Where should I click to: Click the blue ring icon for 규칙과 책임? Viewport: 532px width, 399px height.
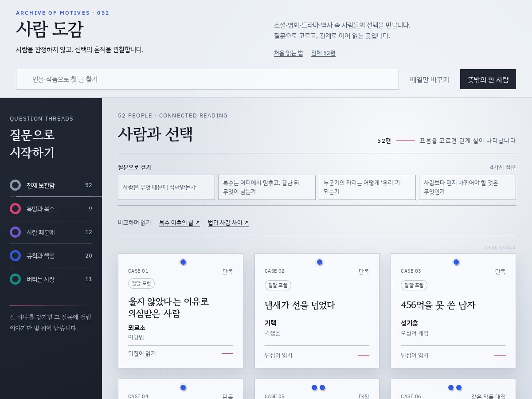click(16, 256)
